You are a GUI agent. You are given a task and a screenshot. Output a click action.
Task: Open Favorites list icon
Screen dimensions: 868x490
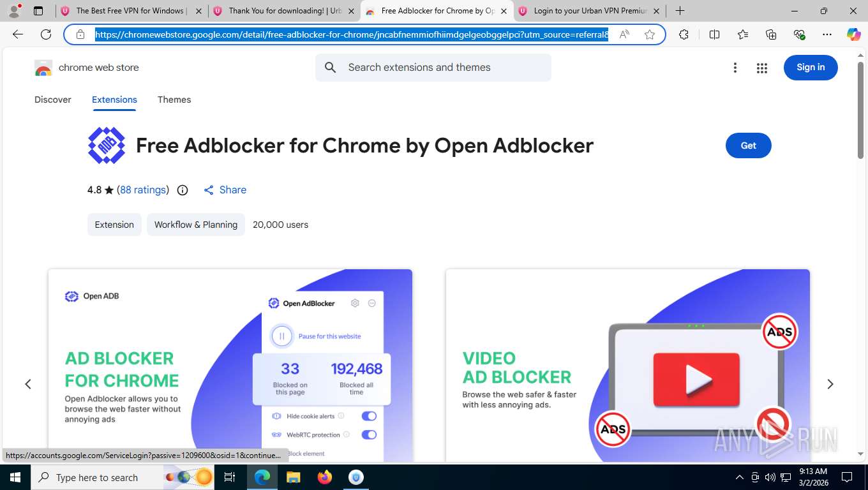(x=743, y=34)
